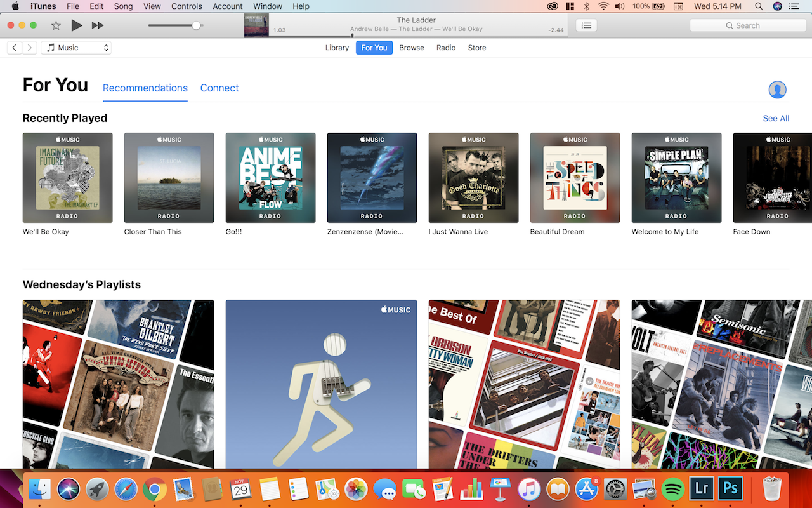Open the I Just Wanna Live station
Viewport: 812px width, 508px height.
473,178
